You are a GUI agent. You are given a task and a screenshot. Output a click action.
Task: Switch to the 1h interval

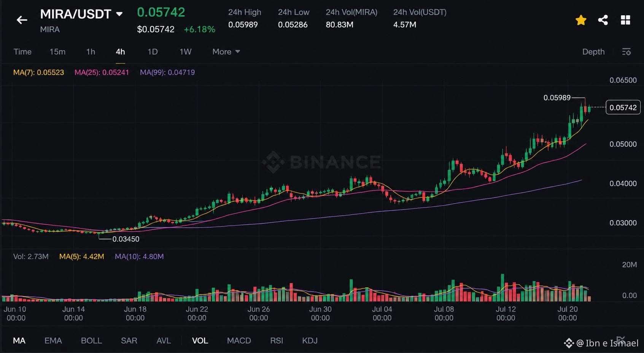(91, 52)
